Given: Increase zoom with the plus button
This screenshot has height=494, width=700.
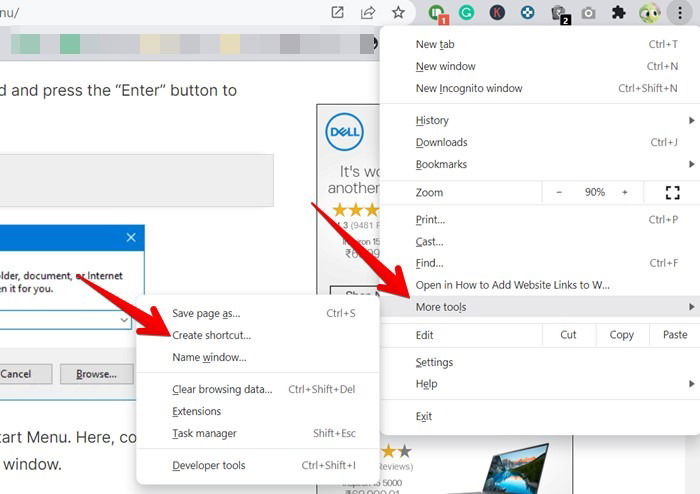Looking at the screenshot, I should 625,192.
